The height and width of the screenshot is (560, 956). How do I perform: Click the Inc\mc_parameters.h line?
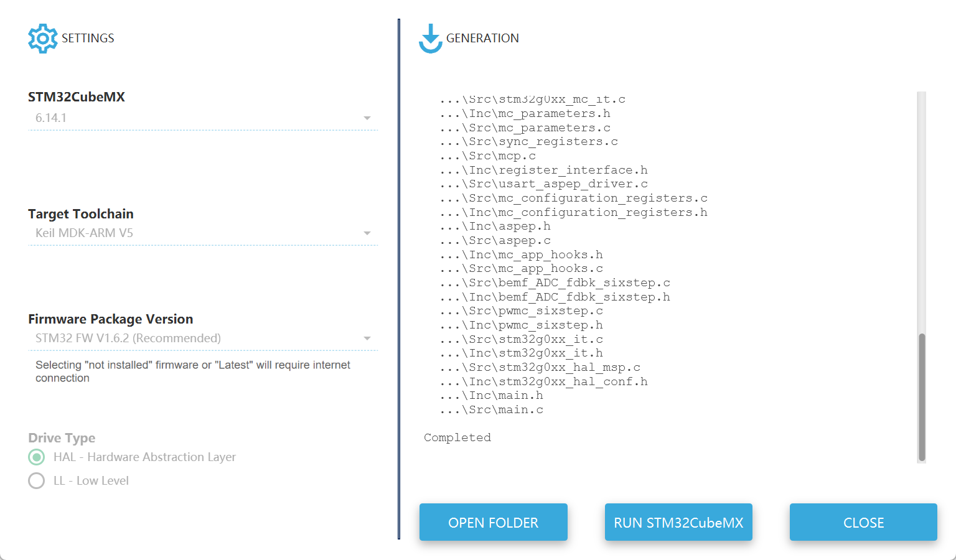(x=525, y=114)
